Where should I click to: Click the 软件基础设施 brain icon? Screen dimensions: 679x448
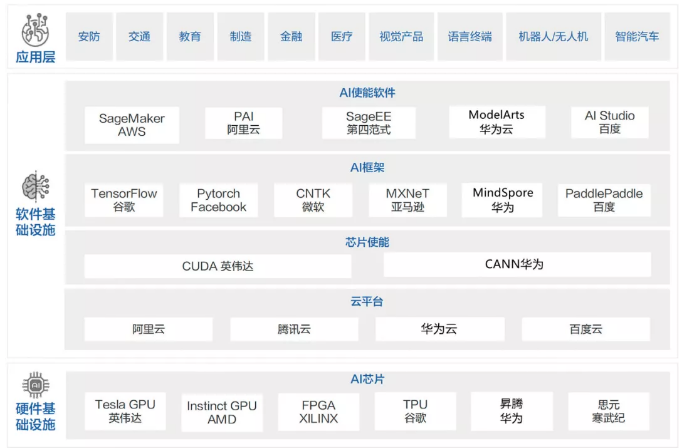(x=36, y=187)
